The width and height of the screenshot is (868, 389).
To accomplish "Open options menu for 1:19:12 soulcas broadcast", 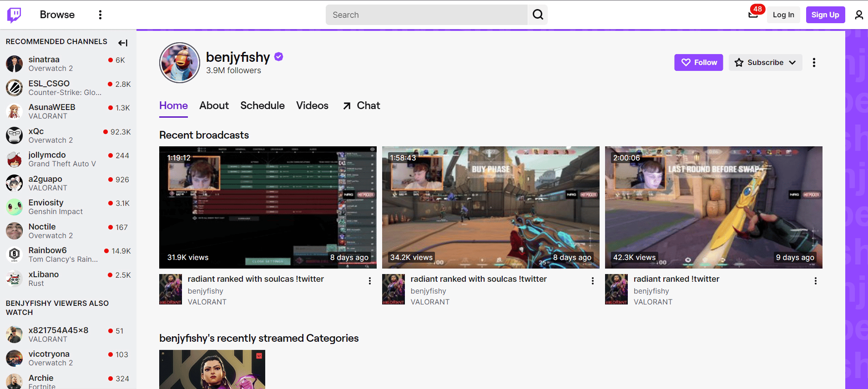I will tap(370, 281).
